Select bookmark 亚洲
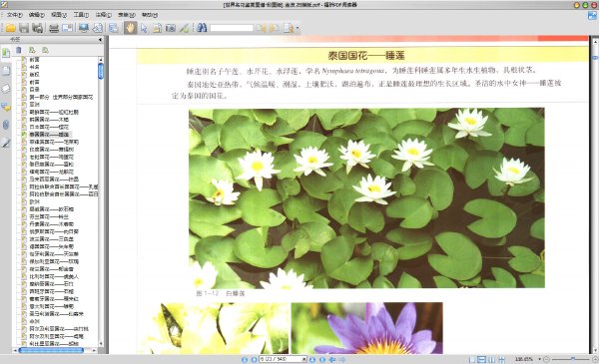Viewport: 599px width, 364px height. [34, 104]
